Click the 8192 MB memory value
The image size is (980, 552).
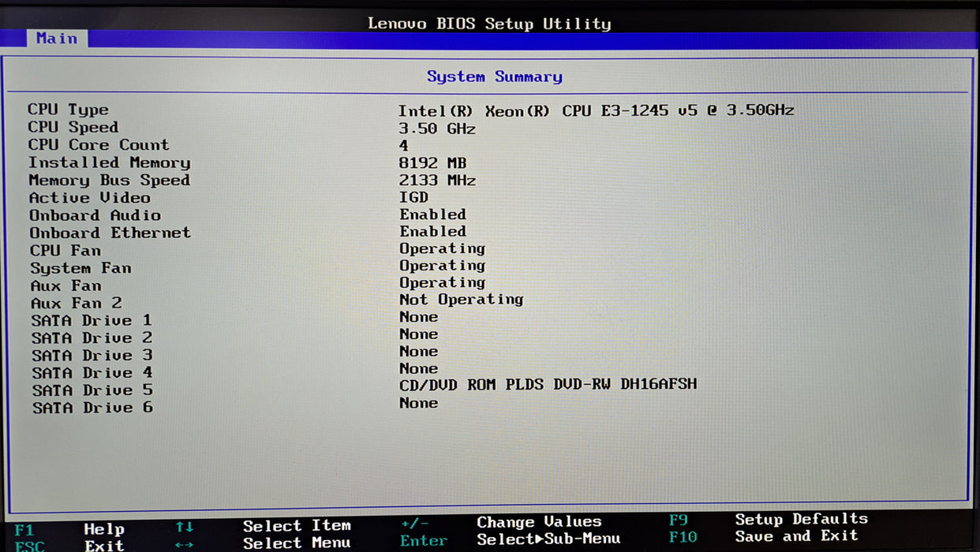tap(432, 163)
